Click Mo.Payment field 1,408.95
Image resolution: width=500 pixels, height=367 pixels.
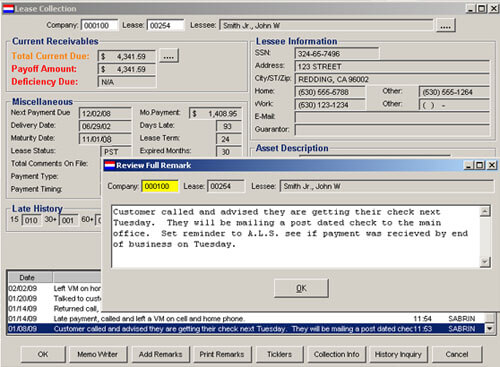[x=215, y=113]
